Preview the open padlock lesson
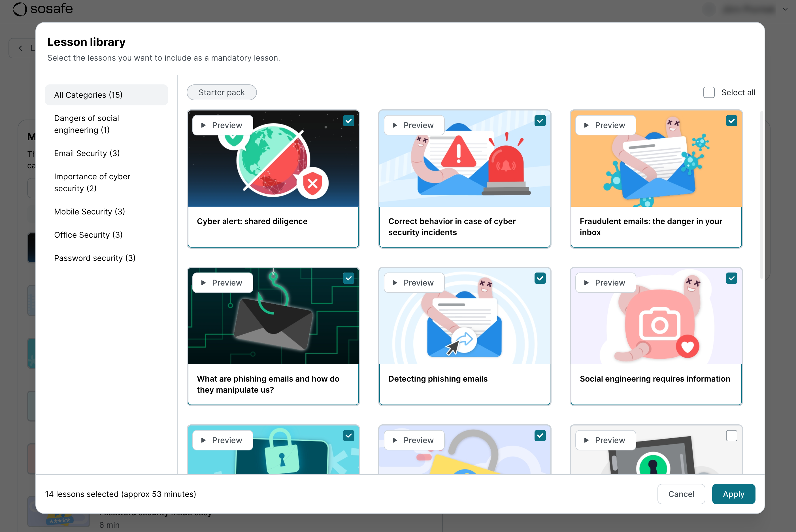The image size is (796, 532). coord(414,440)
